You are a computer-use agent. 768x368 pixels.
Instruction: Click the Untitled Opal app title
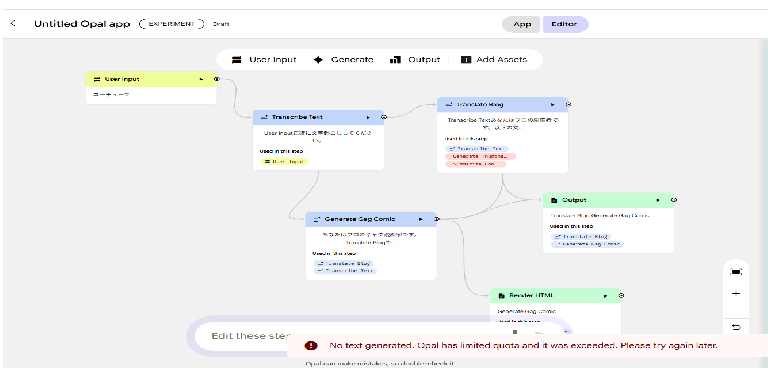click(x=82, y=24)
